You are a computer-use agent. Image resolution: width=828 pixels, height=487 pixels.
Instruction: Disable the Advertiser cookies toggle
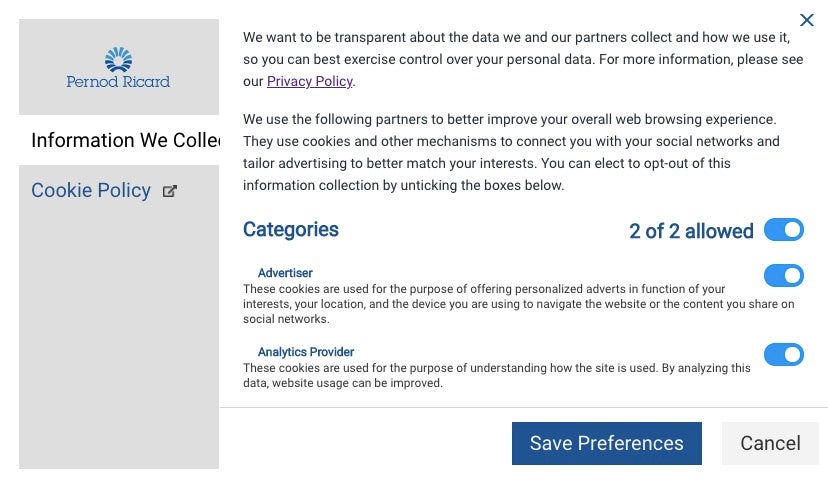784,276
